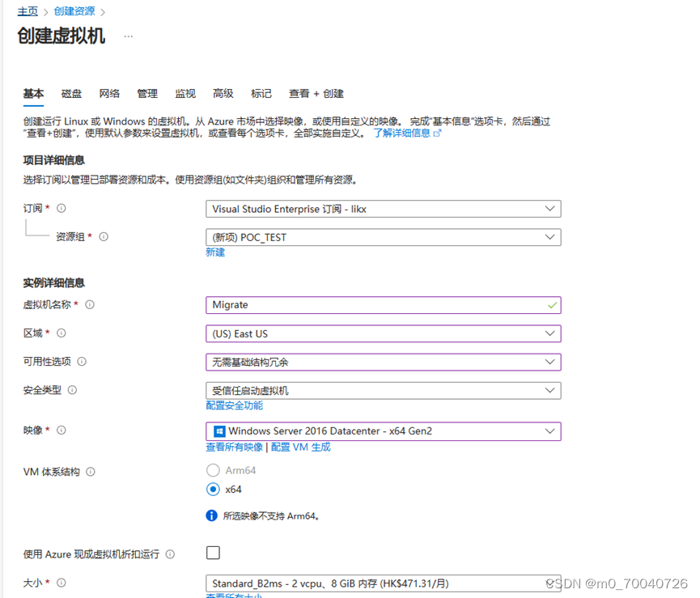Switch to the 监视 tab

[185, 94]
